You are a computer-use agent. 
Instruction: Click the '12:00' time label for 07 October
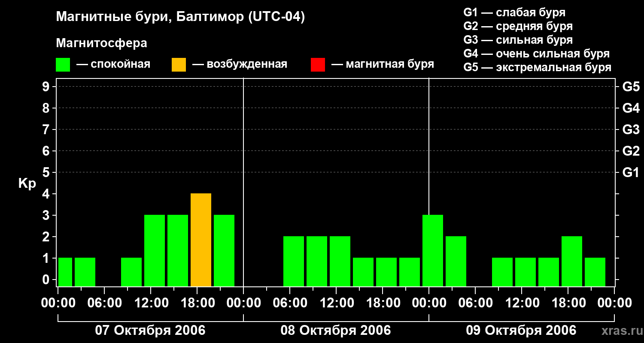point(151,303)
